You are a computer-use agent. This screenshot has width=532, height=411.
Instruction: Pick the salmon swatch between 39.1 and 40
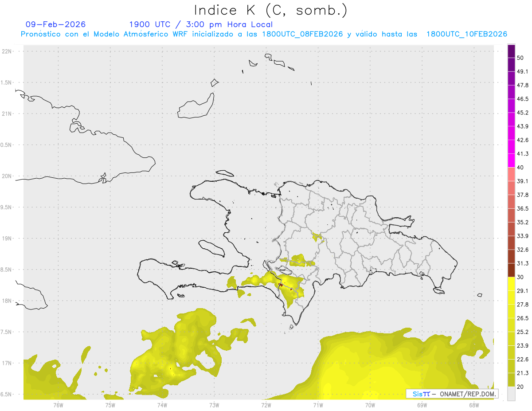(x=511, y=174)
